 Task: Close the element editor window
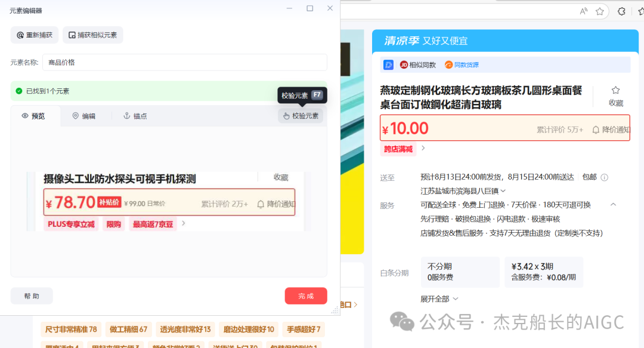[x=330, y=8]
